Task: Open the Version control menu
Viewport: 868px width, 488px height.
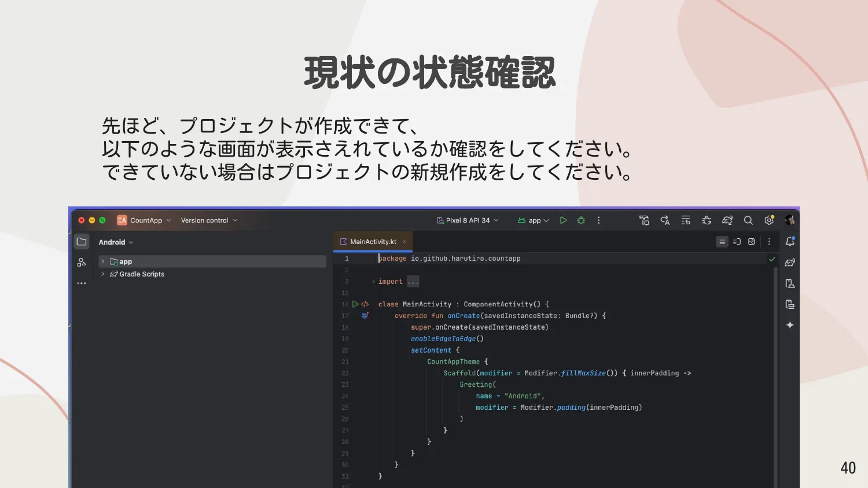Action: click(x=209, y=220)
